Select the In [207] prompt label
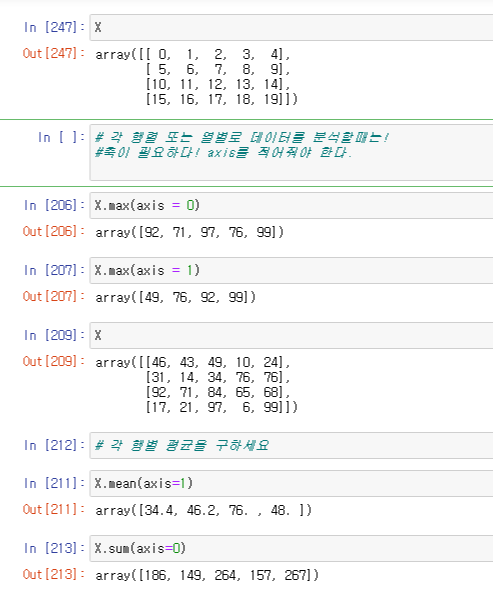This screenshot has height=592, width=493. tap(55, 270)
